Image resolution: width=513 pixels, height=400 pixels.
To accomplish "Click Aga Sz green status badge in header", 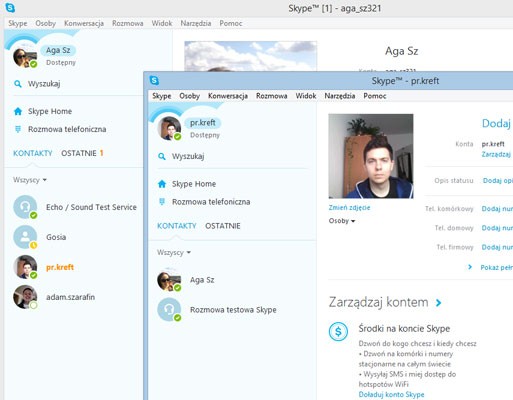I will point(33,64).
